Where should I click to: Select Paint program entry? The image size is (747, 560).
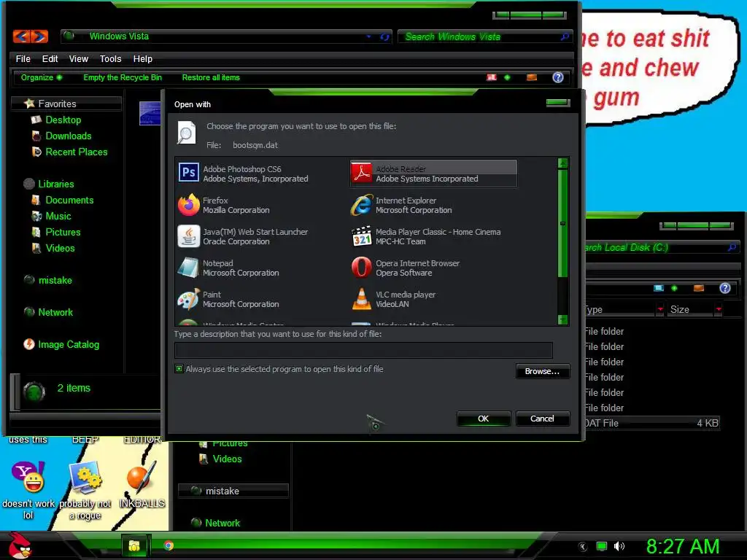coord(260,300)
